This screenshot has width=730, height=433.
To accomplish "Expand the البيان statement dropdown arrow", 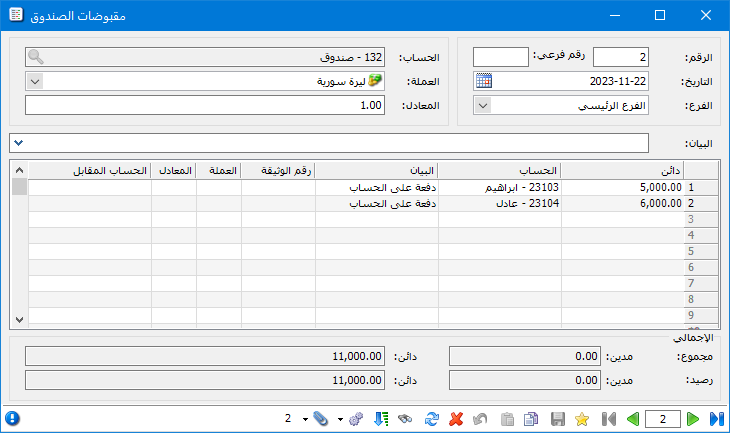I will pyautogui.click(x=18, y=143).
